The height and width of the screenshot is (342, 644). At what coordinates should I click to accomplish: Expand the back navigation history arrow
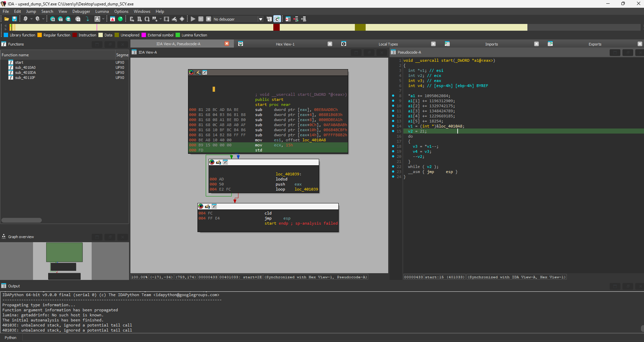coord(31,19)
